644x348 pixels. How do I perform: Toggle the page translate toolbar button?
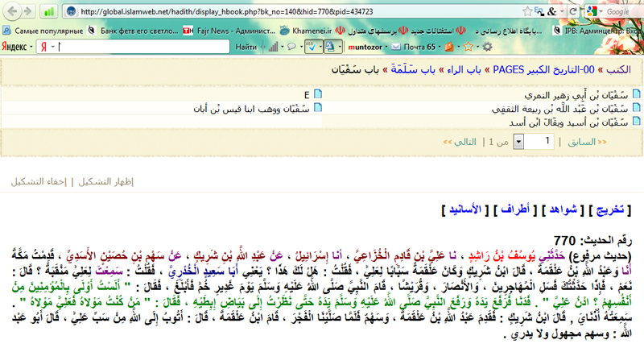pos(330,47)
